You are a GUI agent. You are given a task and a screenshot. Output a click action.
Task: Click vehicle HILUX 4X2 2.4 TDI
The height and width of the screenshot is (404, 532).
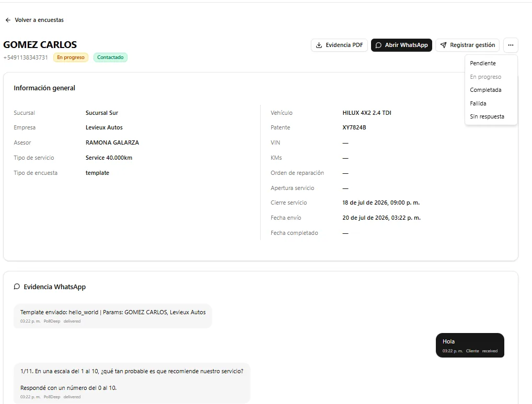click(x=367, y=113)
